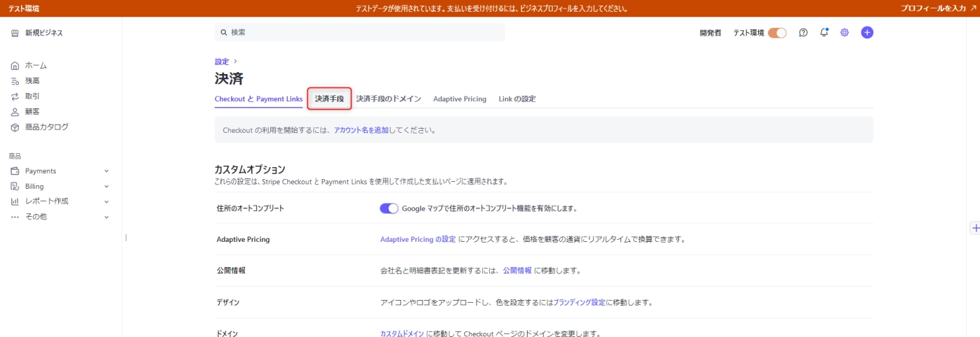Click the Billing document icon

15,187
